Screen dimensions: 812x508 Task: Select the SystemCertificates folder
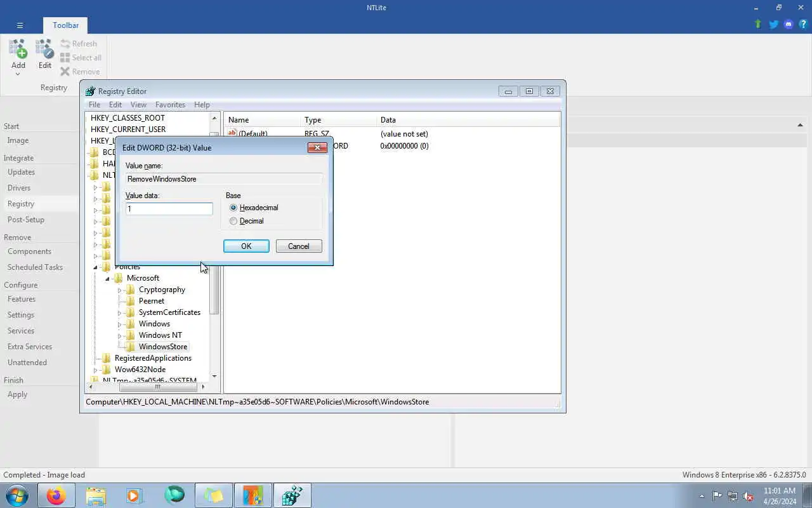click(169, 312)
